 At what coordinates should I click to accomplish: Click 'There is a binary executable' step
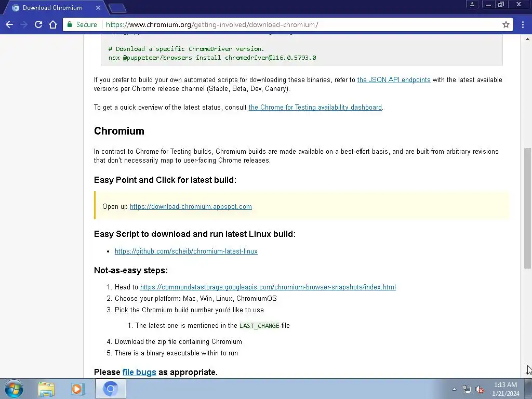pos(176,353)
